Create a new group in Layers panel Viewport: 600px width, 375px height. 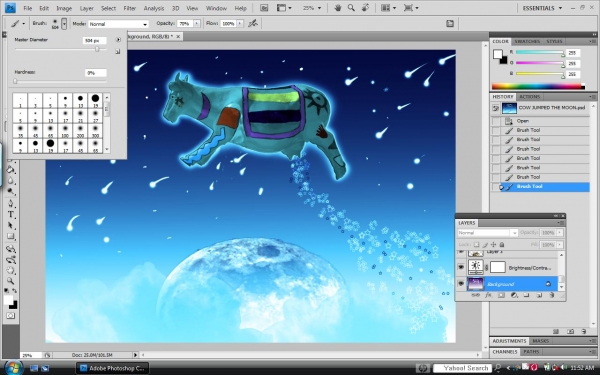click(526, 295)
